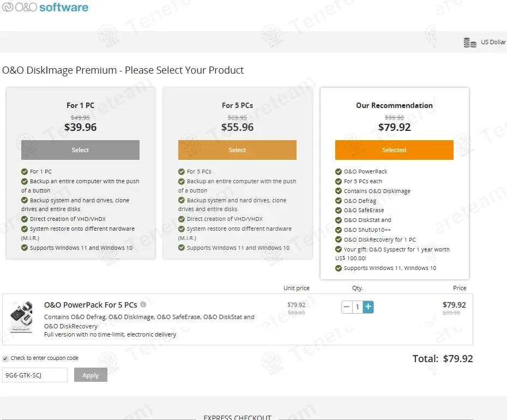
Task: Click the O&O PowerPack product thumbnail
Action: [x=21, y=317]
